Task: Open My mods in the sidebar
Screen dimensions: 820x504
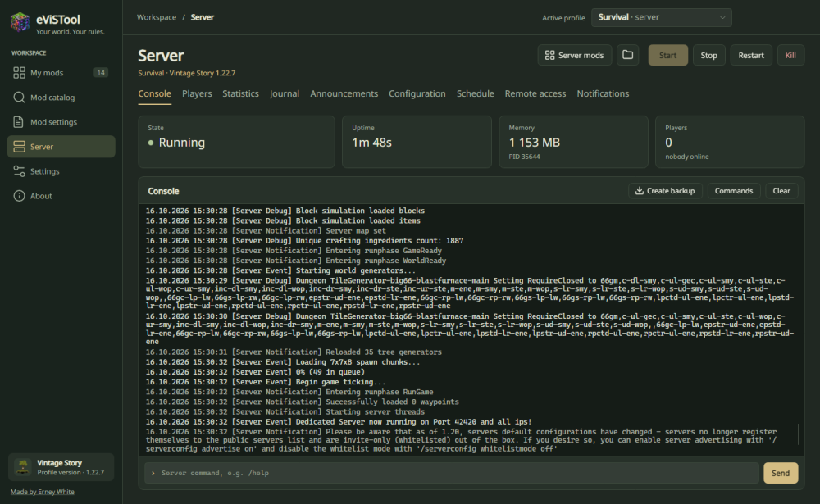Action: click(x=61, y=73)
